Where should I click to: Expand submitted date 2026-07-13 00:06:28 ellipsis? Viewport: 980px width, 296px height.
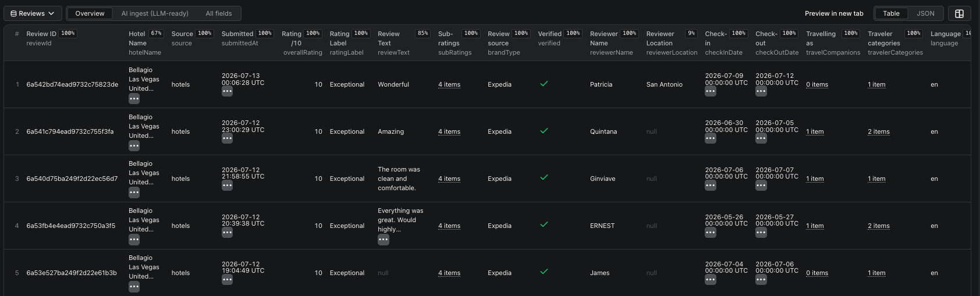click(227, 91)
